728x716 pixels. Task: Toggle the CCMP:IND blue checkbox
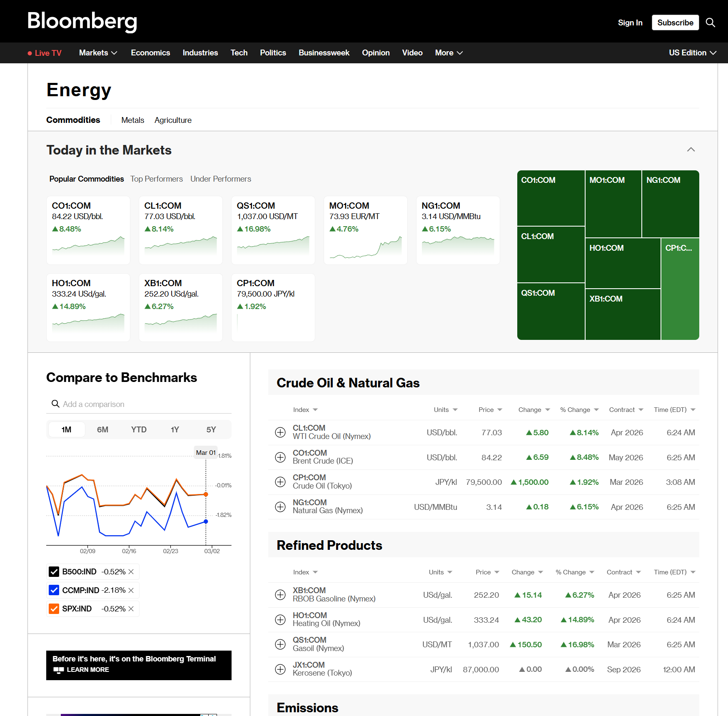pos(54,590)
